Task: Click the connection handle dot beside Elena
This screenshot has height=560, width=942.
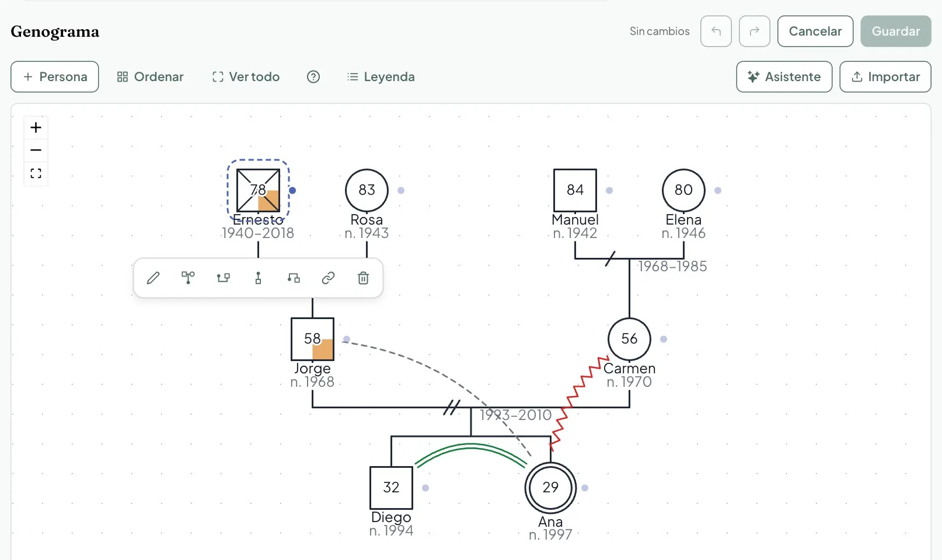Action: (x=718, y=190)
